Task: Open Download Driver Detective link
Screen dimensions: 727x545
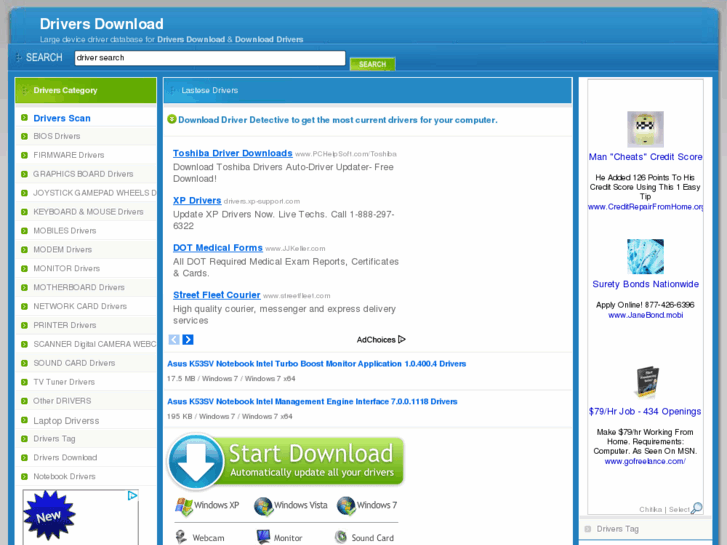Action: (x=338, y=120)
